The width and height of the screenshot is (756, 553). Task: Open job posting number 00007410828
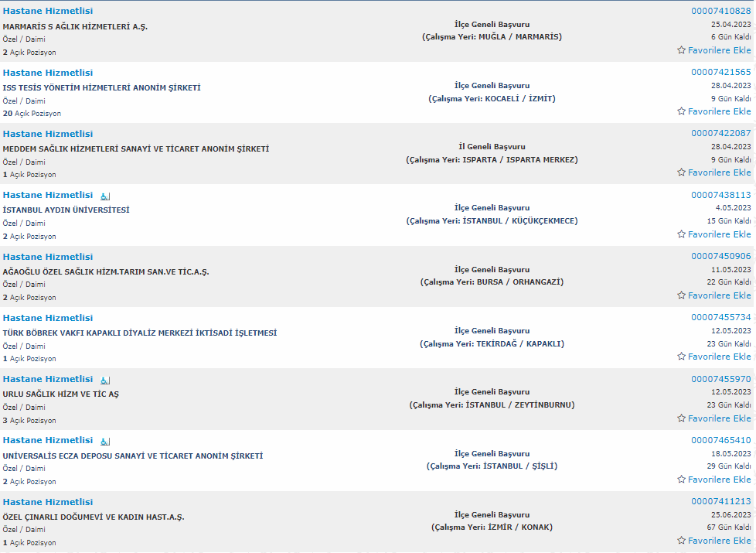720,11
